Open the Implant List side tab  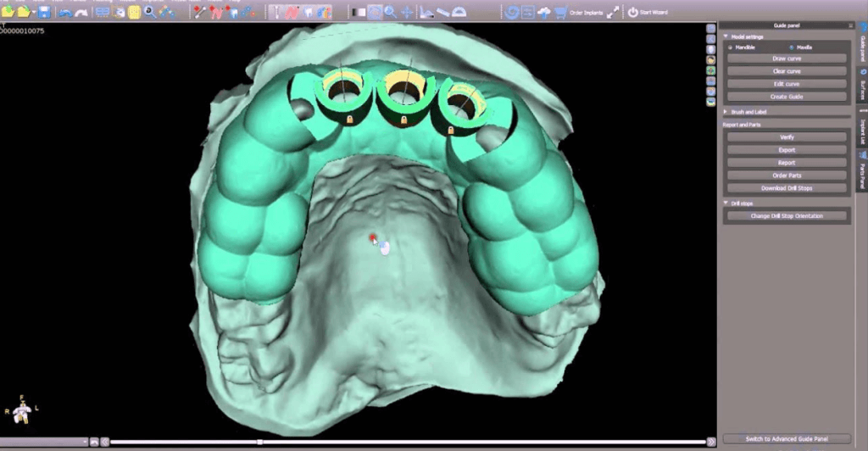coord(862,126)
